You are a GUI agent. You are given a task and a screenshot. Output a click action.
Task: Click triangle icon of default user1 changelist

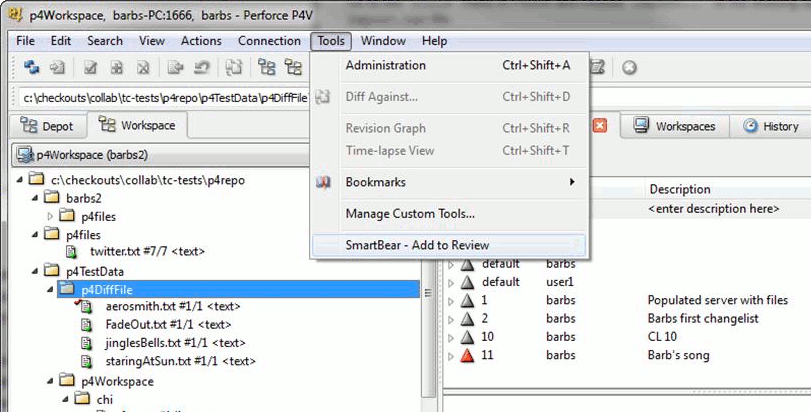pos(468,282)
